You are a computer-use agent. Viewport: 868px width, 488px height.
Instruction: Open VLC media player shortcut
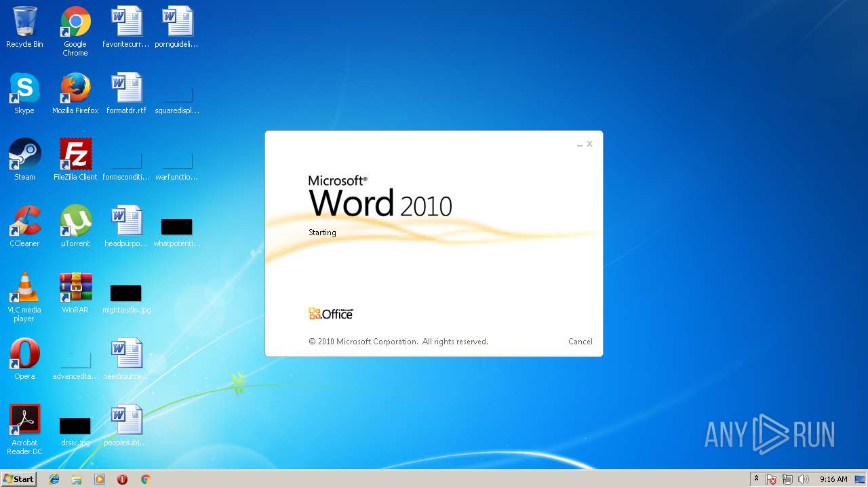24,298
